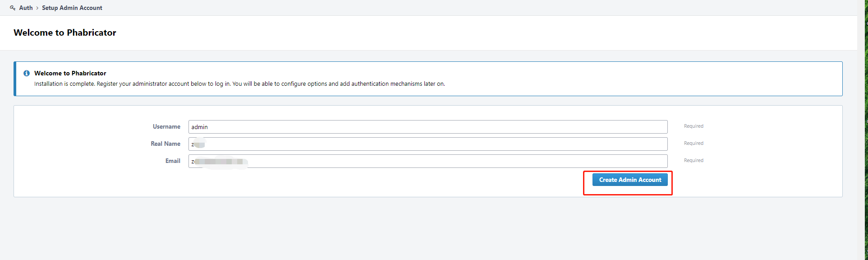The height and width of the screenshot is (260, 868).
Task: Click the Email field label
Action: tap(173, 161)
